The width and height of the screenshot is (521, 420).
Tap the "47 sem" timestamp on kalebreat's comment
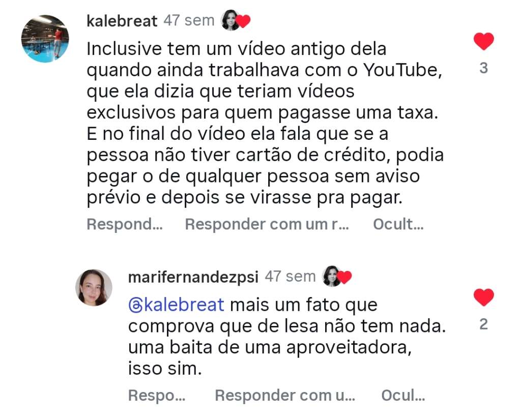189,20
